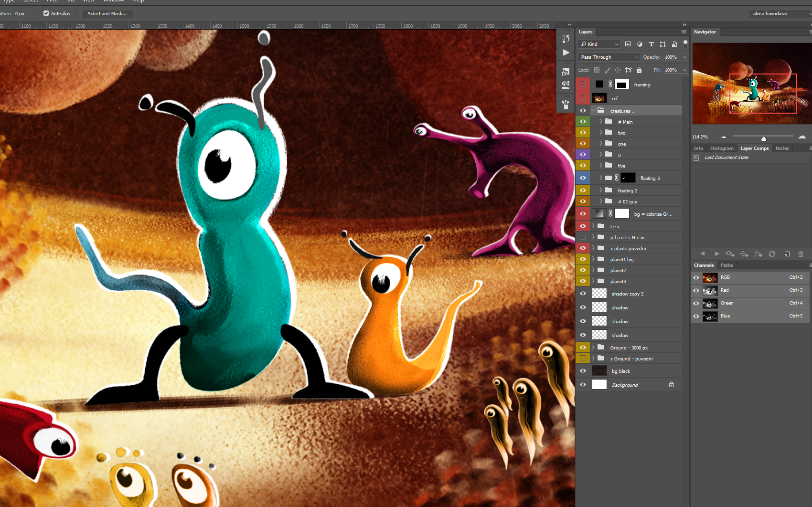This screenshot has height=507, width=812.
Task: Open the Layers panel menu
Action: pos(684,32)
